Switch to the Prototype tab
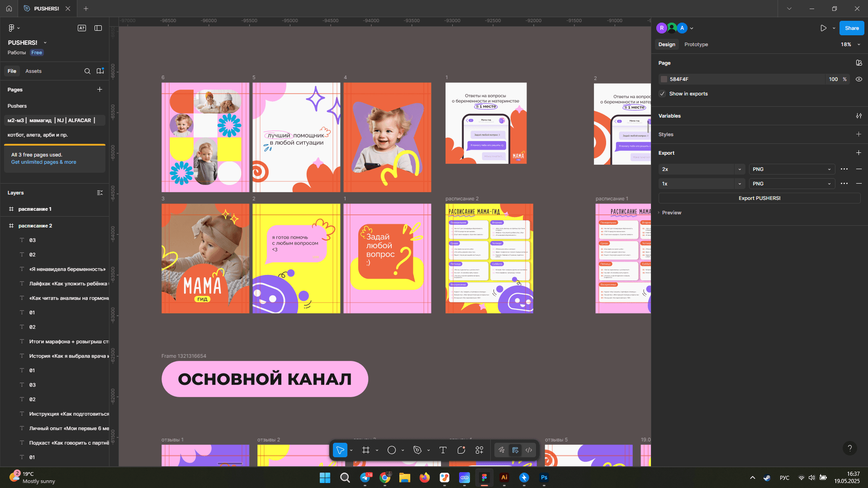Image resolution: width=868 pixels, height=488 pixels. (696, 44)
